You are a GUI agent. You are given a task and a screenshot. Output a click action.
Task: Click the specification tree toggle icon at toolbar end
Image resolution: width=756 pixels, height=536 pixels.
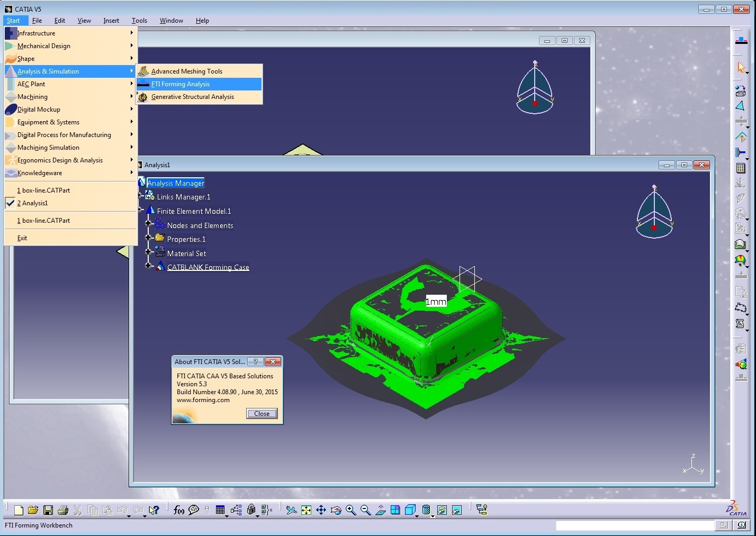click(x=482, y=510)
